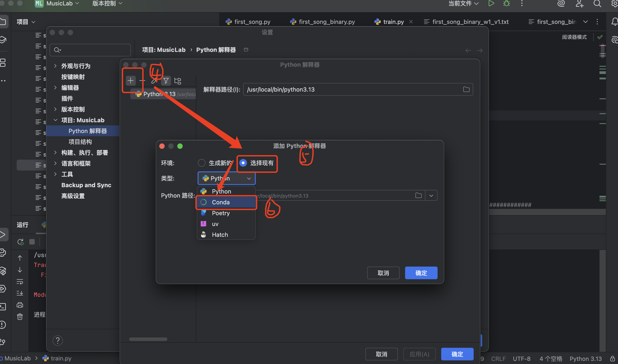Open the search magnifier in title bar
Screen dimensions: 618x364
[x=597, y=3]
